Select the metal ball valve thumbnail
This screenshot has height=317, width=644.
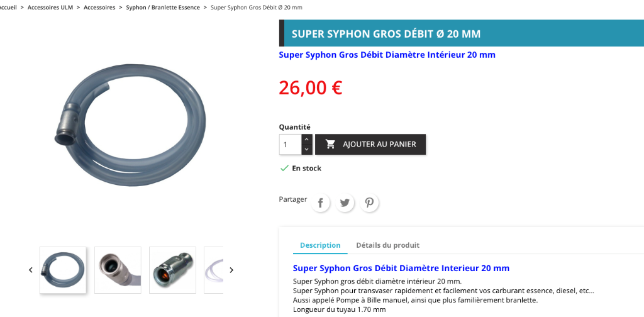tap(172, 270)
